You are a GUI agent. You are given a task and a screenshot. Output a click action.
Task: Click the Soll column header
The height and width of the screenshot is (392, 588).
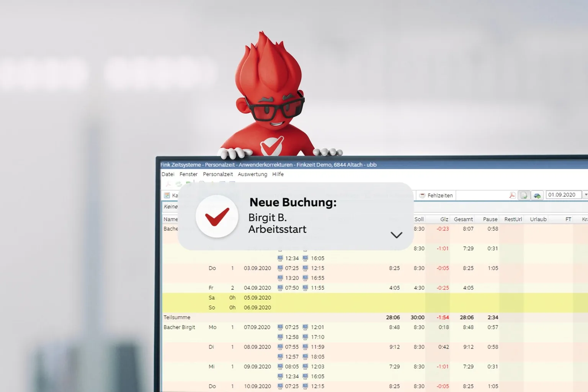click(x=419, y=219)
